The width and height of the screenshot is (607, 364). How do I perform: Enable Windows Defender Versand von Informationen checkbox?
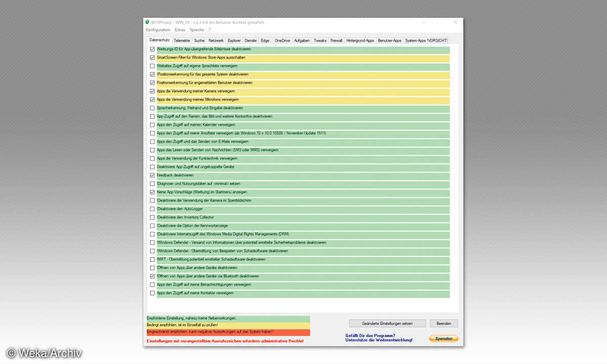pyautogui.click(x=152, y=243)
